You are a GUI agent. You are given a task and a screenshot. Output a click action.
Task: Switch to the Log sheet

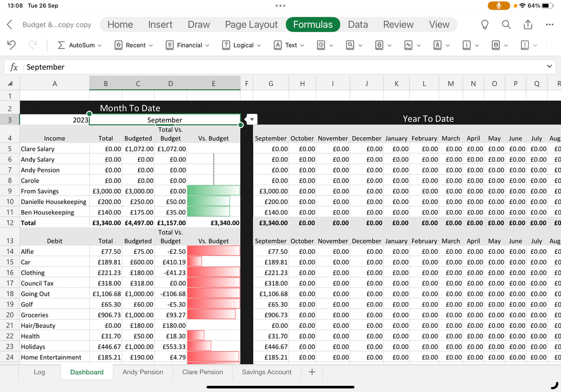pos(39,372)
